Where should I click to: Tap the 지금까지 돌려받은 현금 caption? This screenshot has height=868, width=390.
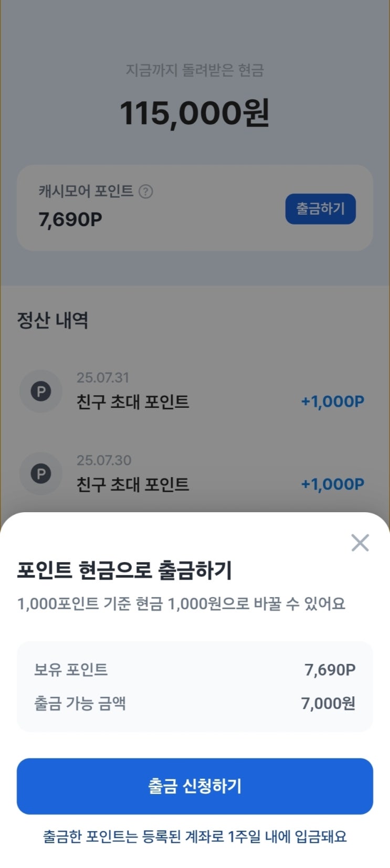point(195,70)
